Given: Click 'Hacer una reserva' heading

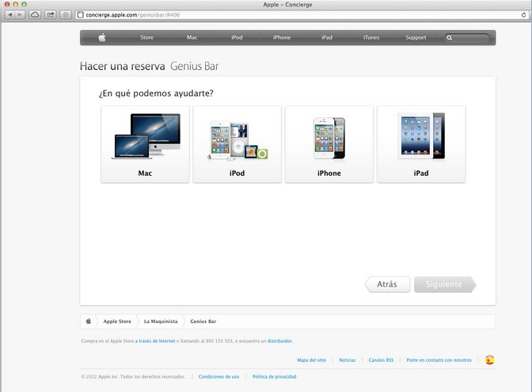Looking at the screenshot, I should [123, 67].
